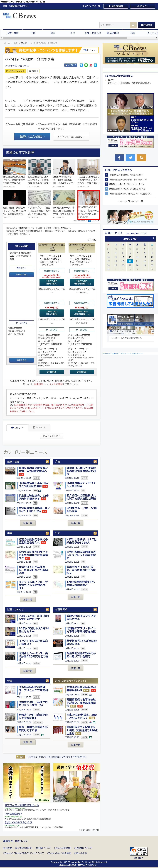Open the Facebook icon in the sidebar
The image size is (158, 868).
point(119,157)
